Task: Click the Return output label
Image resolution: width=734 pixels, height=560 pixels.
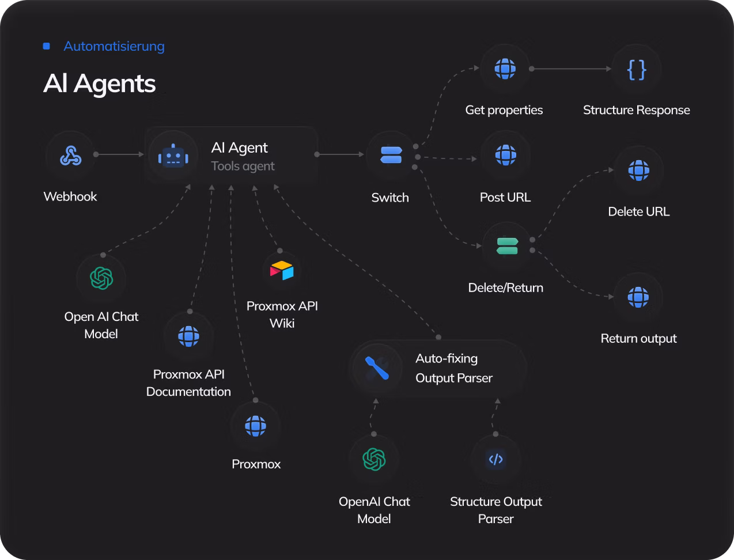Action: pyautogui.click(x=639, y=338)
